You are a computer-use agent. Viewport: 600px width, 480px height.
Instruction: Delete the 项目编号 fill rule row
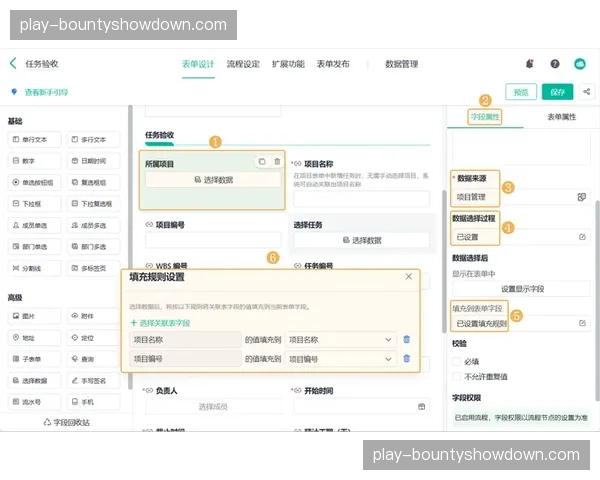406,358
